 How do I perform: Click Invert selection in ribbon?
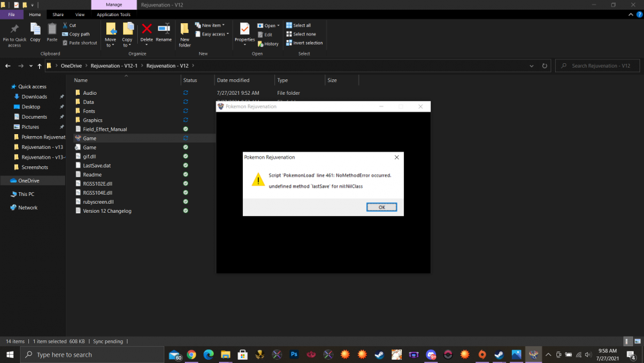tap(305, 43)
